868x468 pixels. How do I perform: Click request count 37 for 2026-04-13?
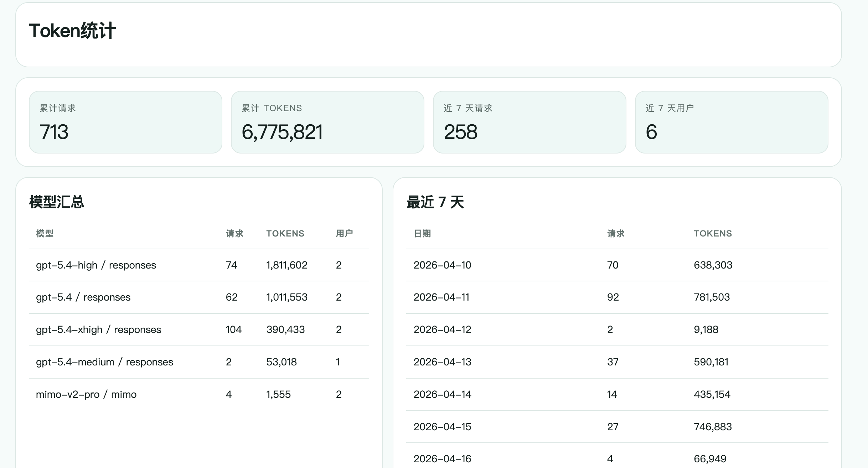(613, 362)
